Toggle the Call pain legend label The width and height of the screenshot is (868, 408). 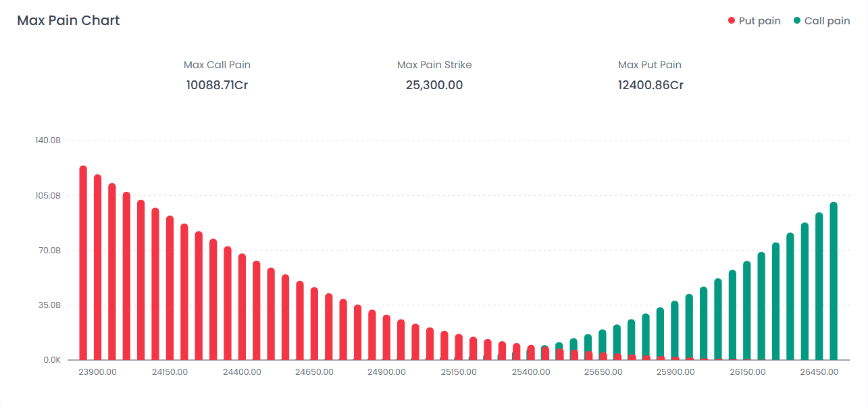(x=827, y=21)
